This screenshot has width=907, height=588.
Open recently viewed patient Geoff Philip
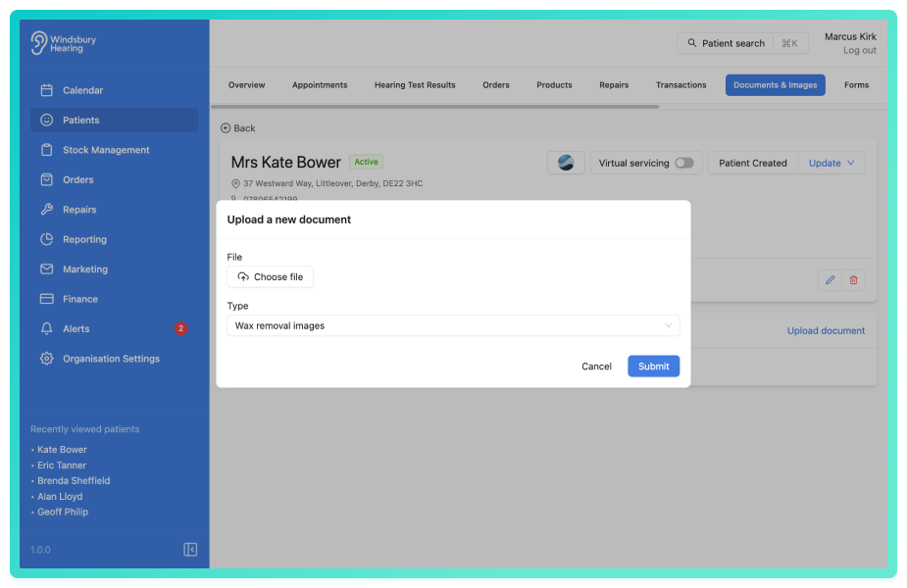tap(63, 512)
